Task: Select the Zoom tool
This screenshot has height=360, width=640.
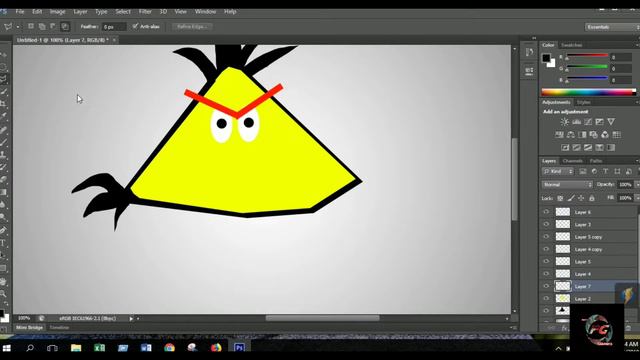Action: (3, 293)
